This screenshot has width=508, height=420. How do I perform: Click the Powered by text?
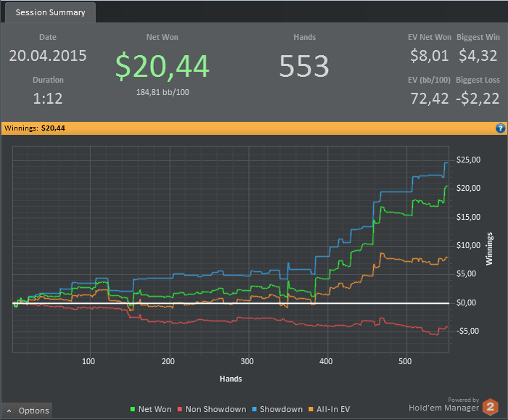pos(463,400)
